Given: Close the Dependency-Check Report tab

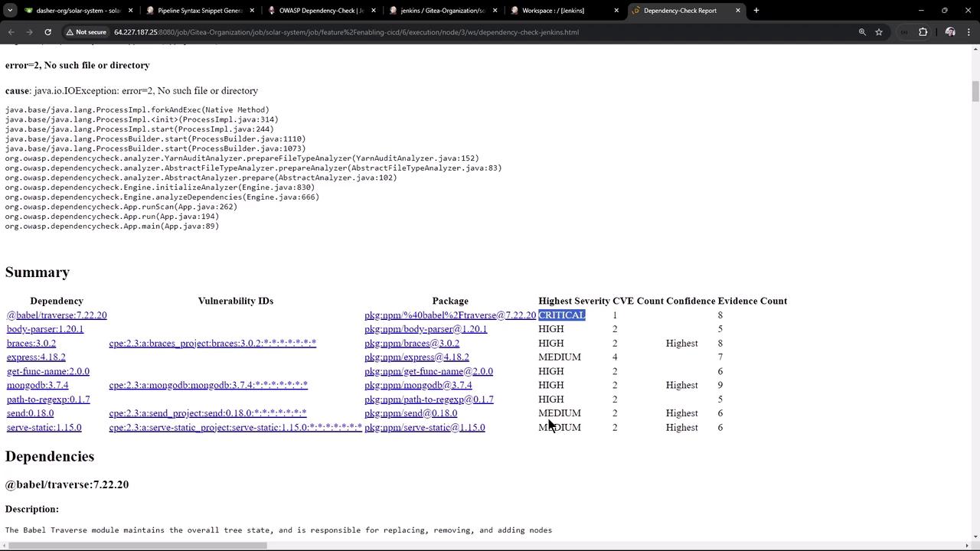Looking at the screenshot, I should coord(738,11).
